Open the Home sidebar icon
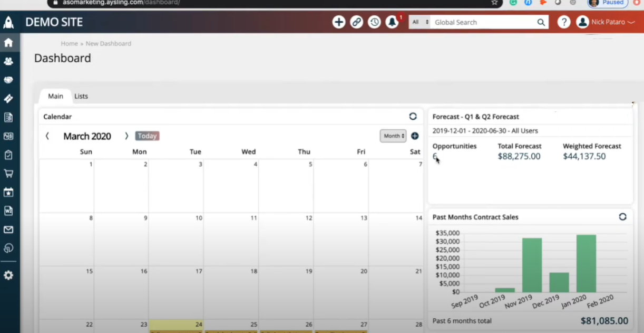This screenshot has width=644, height=333. 8,43
